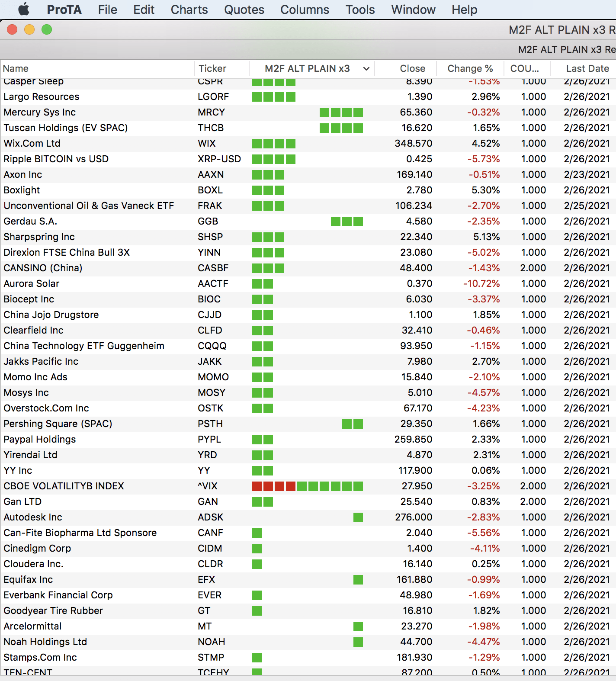Open the Columns menu

point(305,10)
